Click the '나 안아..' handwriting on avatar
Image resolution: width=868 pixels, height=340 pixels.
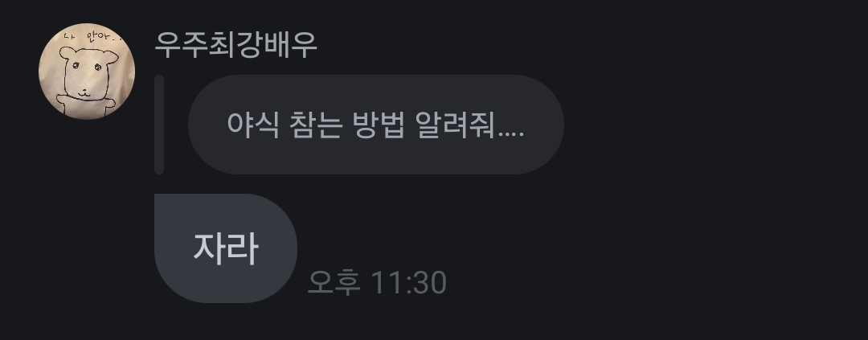[92, 39]
